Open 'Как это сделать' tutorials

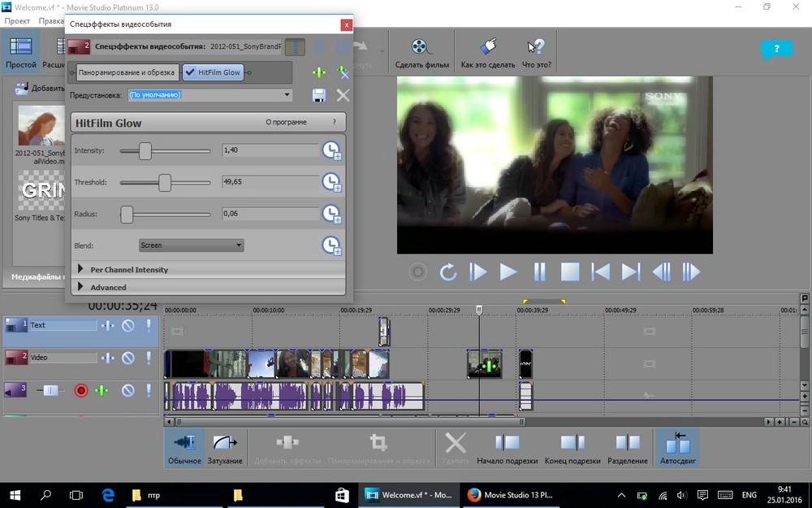click(x=488, y=52)
